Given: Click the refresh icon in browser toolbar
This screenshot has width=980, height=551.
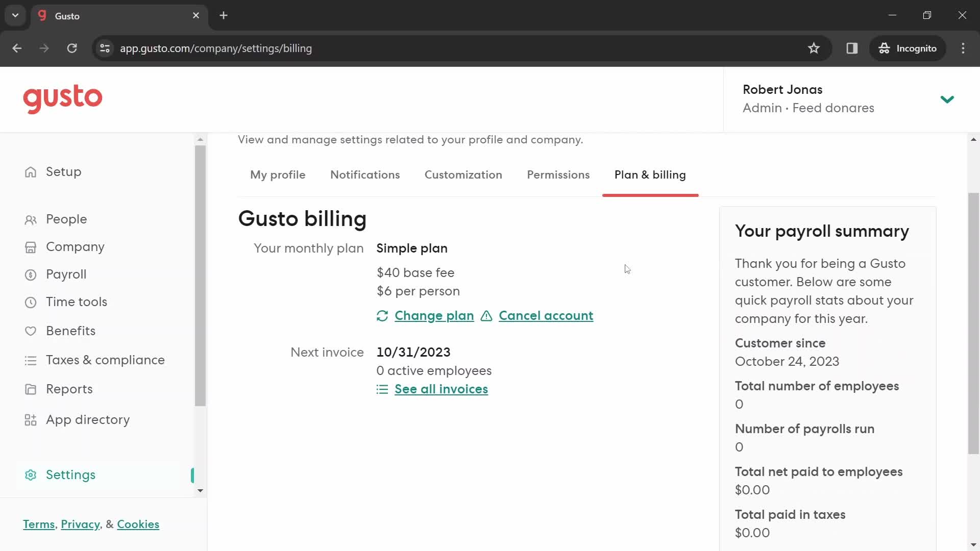Looking at the screenshot, I should pyautogui.click(x=72, y=48).
